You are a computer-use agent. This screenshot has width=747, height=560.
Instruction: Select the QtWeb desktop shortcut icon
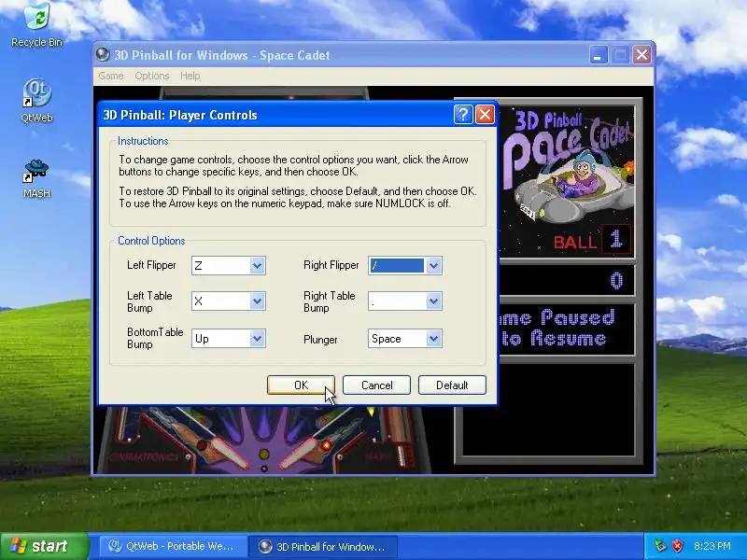(36, 101)
